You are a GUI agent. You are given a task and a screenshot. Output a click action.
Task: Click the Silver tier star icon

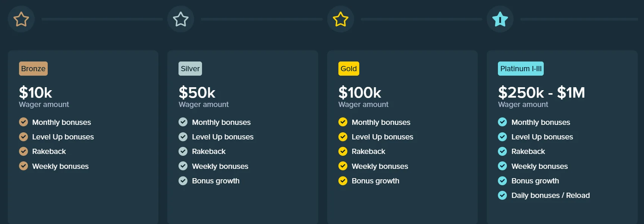[181, 19]
